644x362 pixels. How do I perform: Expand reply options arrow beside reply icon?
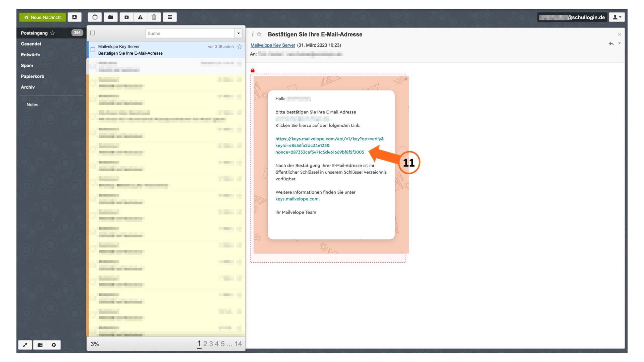click(620, 43)
